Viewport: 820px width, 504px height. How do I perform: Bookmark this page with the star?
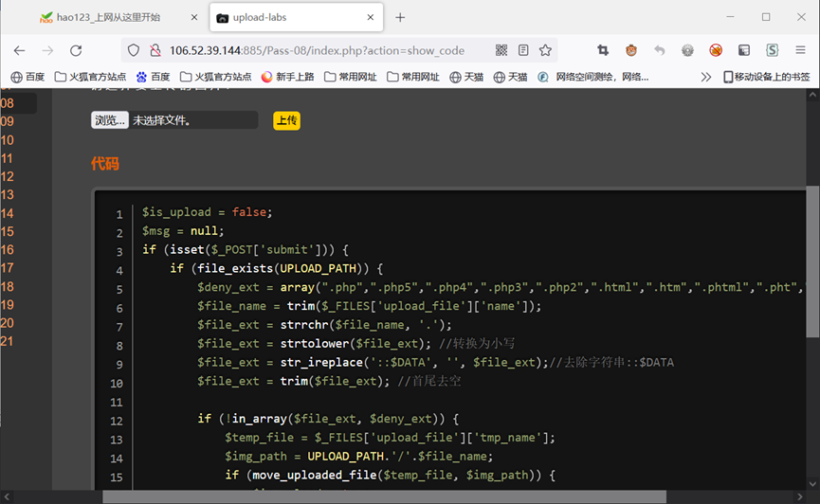(545, 50)
